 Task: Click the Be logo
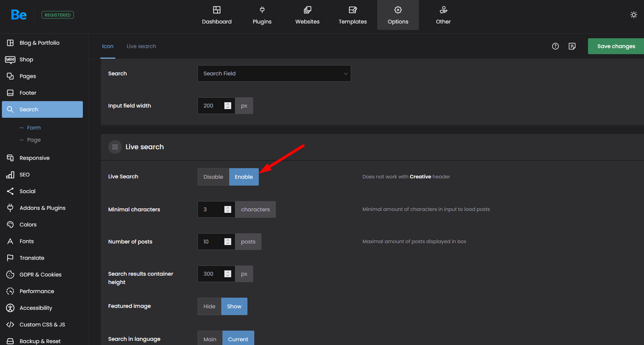click(x=19, y=15)
